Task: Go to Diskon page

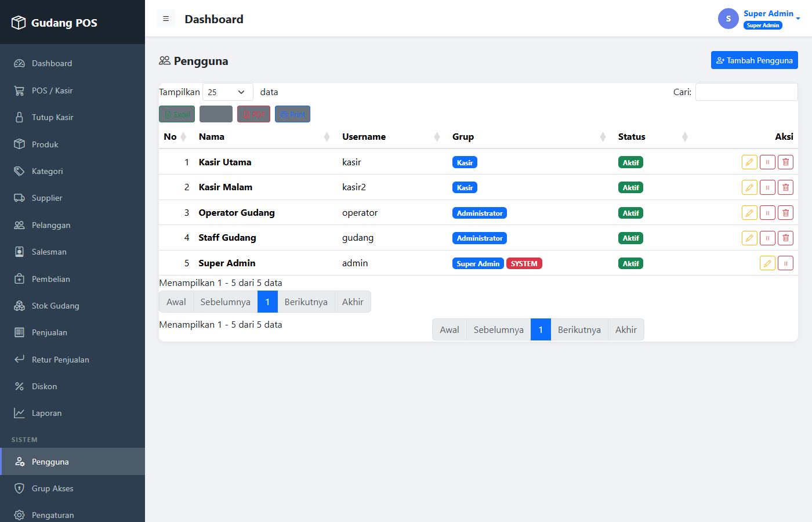Action: coord(72,386)
